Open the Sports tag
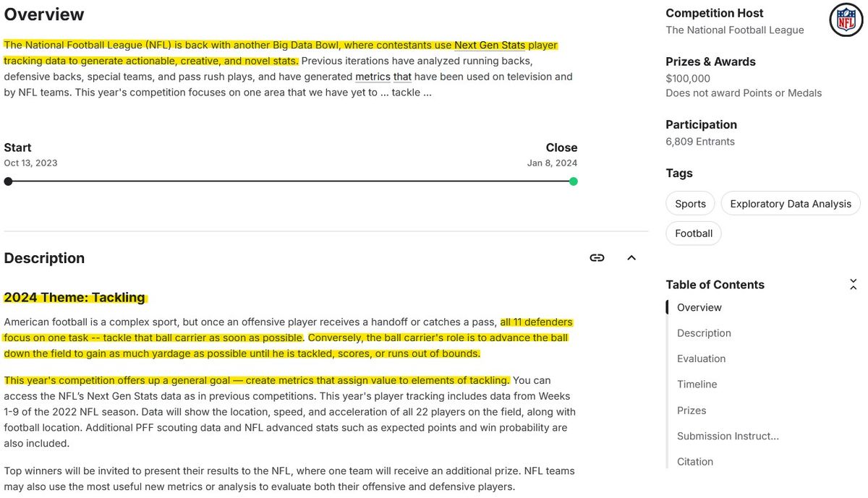This screenshot has width=868, height=498. [x=690, y=204]
